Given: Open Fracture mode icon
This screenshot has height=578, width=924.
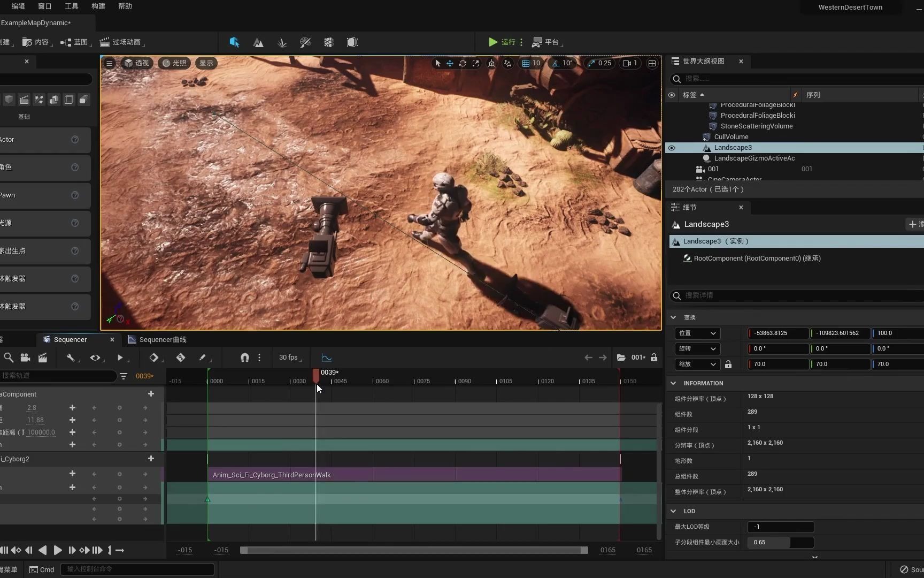Looking at the screenshot, I should click(x=329, y=42).
